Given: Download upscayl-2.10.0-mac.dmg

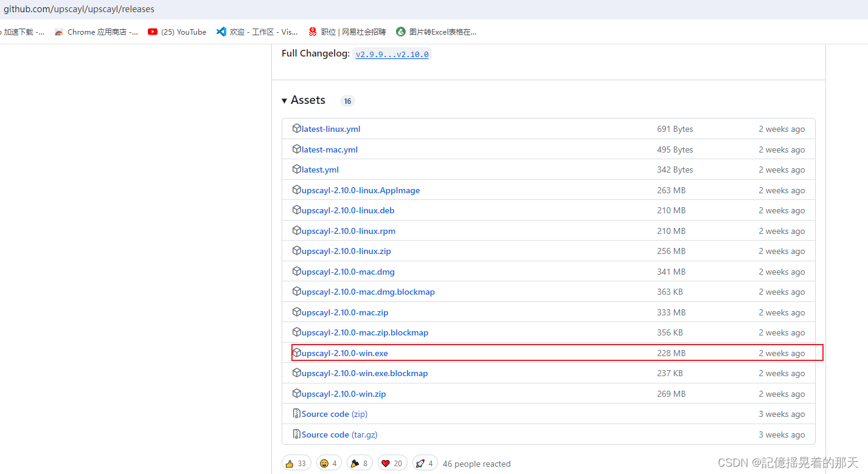Looking at the screenshot, I should [x=348, y=272].
